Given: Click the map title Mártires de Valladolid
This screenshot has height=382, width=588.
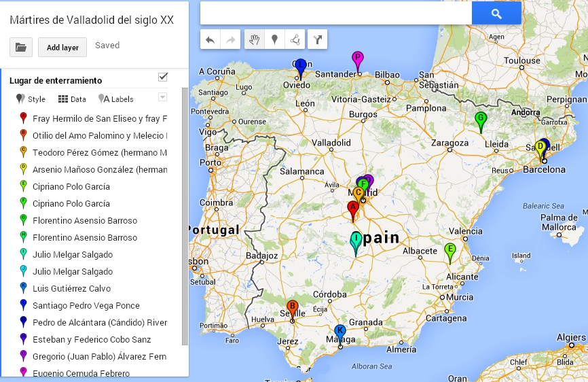Looking at the screenshot, I should [92, 20].
